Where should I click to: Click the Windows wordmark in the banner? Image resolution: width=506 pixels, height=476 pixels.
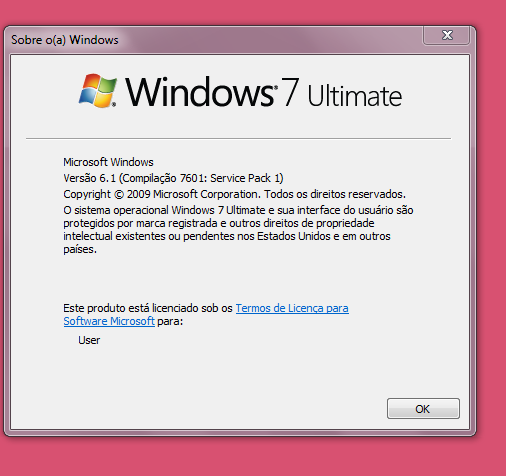[x=201, y=92]
